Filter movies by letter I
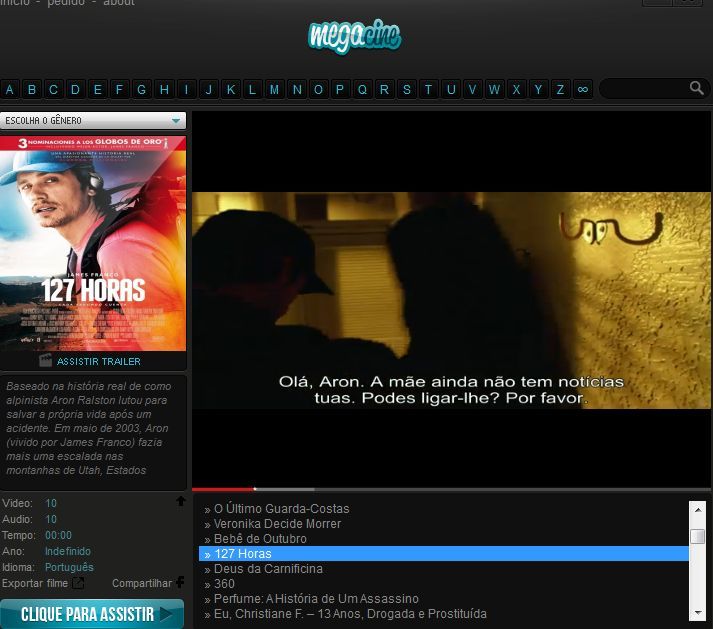 point(186,89)
